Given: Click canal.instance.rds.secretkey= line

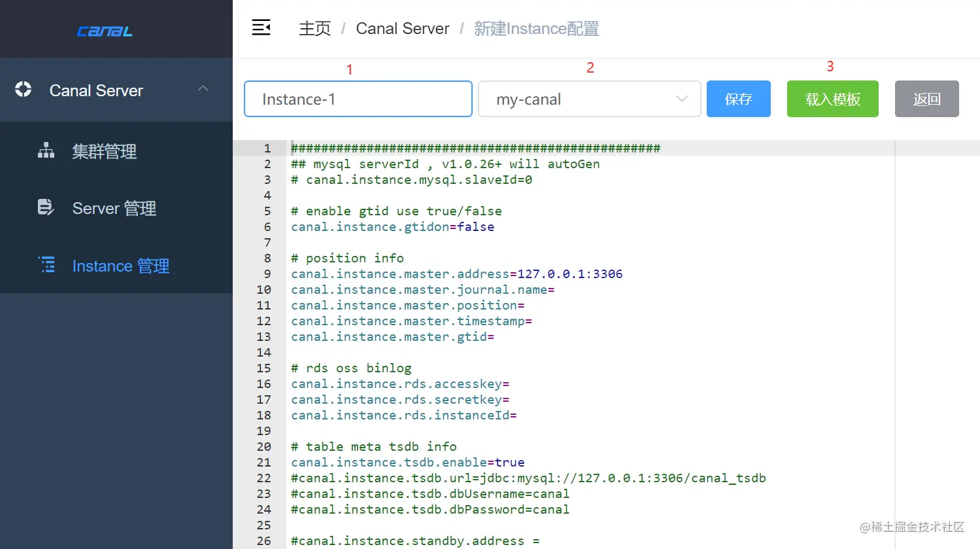Looking at the screenshot, I should (x=400, y=399).
